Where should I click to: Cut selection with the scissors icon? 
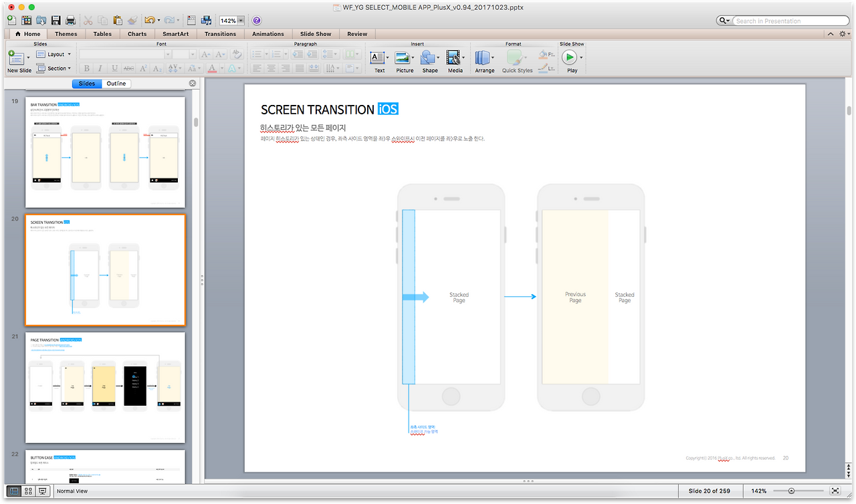pyautogui.click(x=88, y=21)
